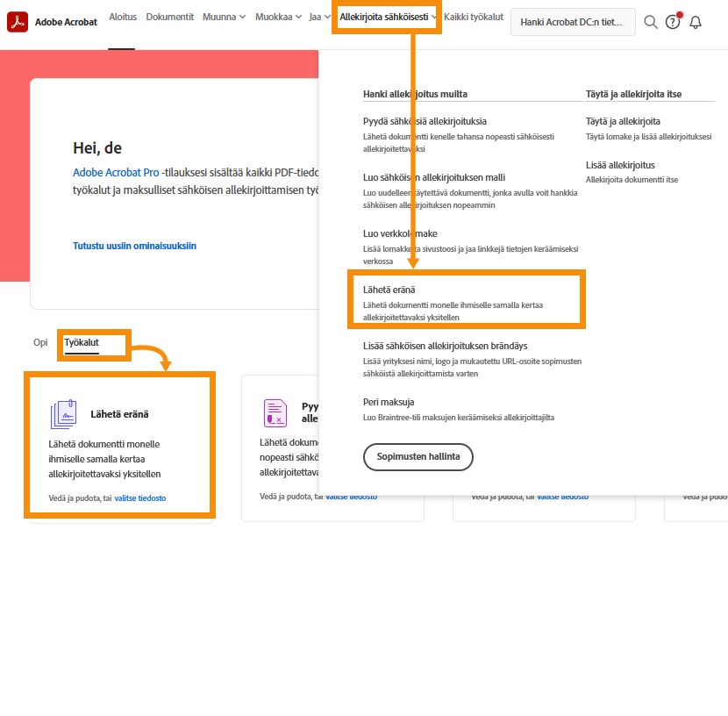Choose Pyydä sähköisiä allekirjoituksia menu entry
This screenshot has width=728, height=716.
tap(425, 122)
